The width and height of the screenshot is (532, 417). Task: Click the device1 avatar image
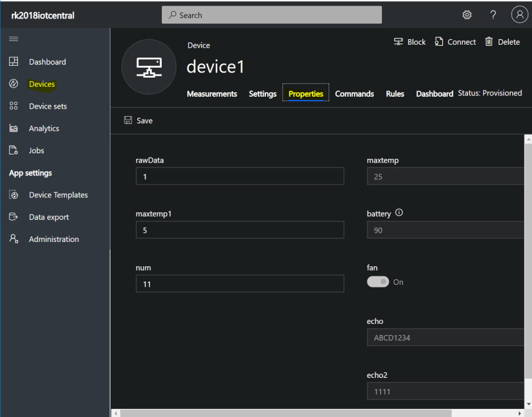149,67
